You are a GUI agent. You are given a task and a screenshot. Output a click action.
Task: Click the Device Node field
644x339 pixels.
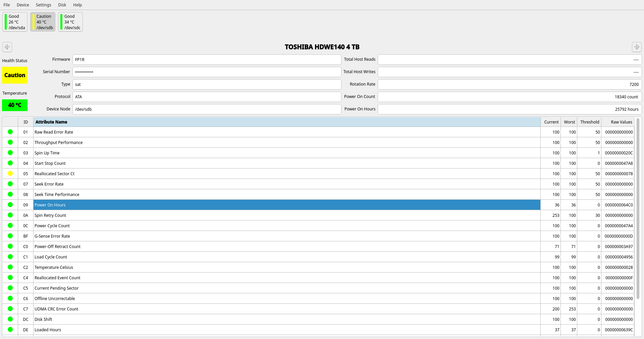tap(207, 109)
